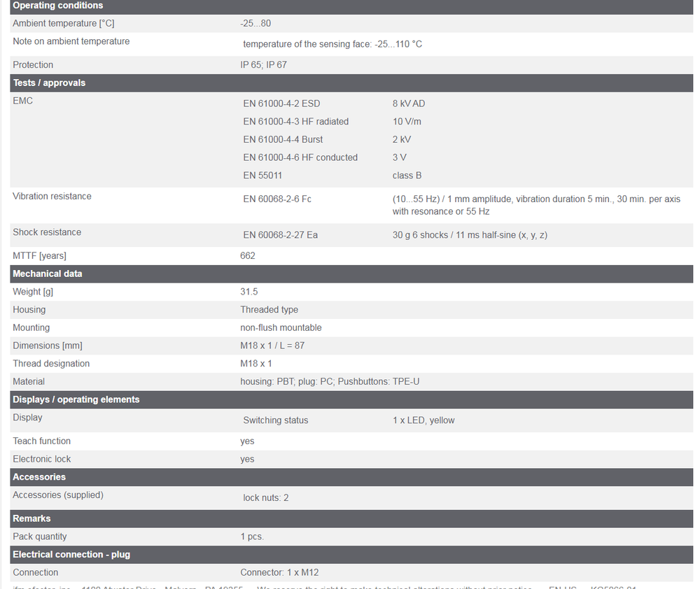Viewport: 700px width, 589px height.
Task: Click the lock nuts: 2 accessory entry
Action: point(266,497)
